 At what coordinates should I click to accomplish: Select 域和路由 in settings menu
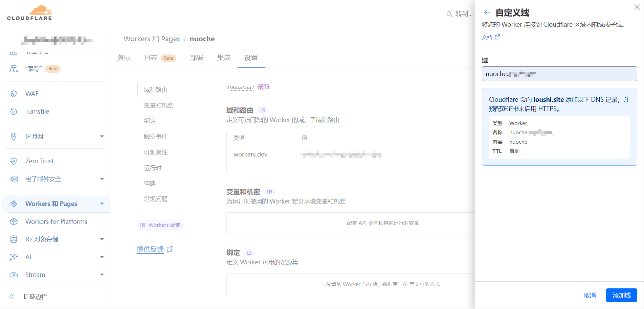coord(156,90)
